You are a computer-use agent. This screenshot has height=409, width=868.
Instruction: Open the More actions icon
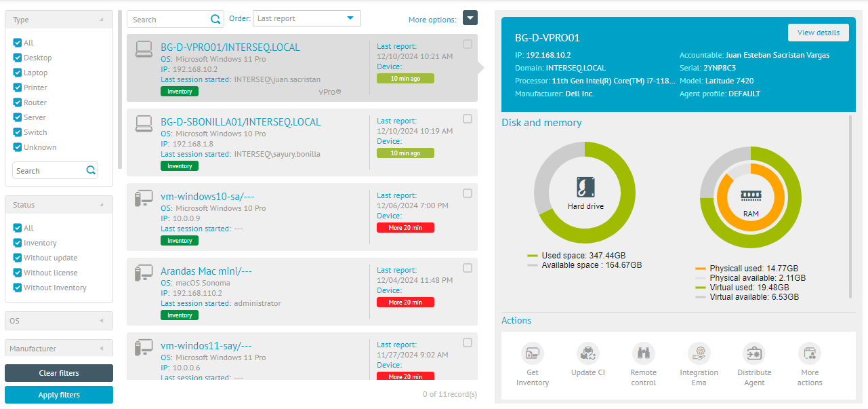810,353
